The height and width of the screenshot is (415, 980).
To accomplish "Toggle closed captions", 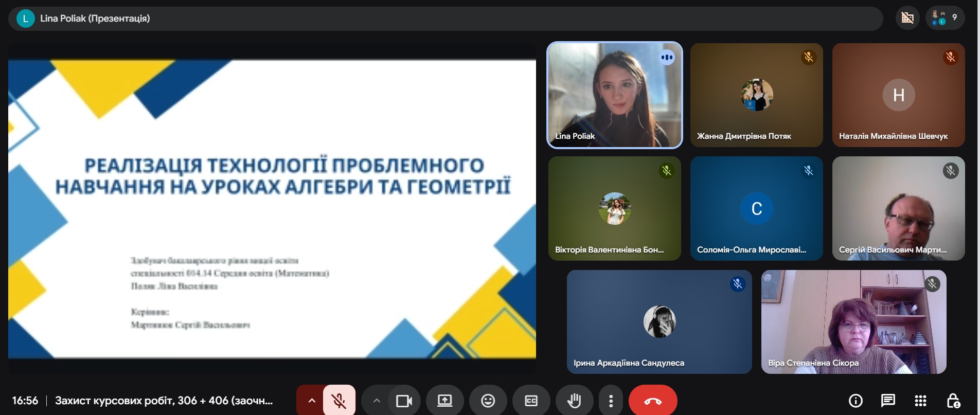I will click(x=531, y=400).
